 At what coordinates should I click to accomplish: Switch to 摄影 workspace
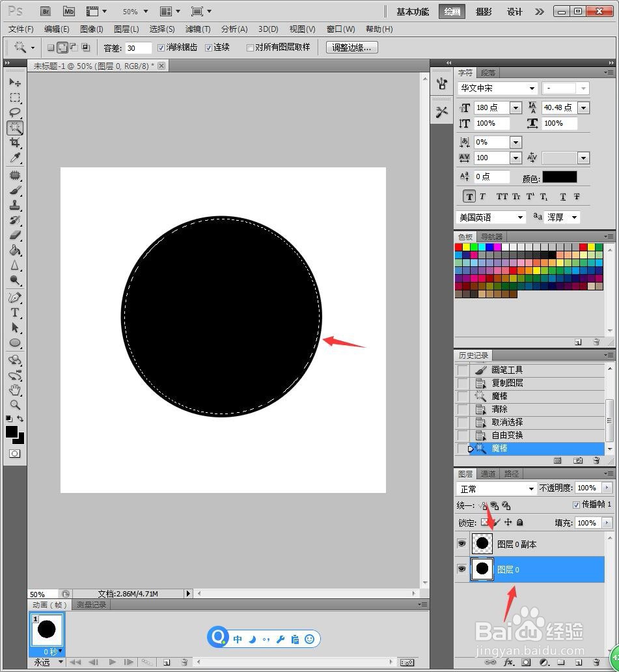point(484,12)
